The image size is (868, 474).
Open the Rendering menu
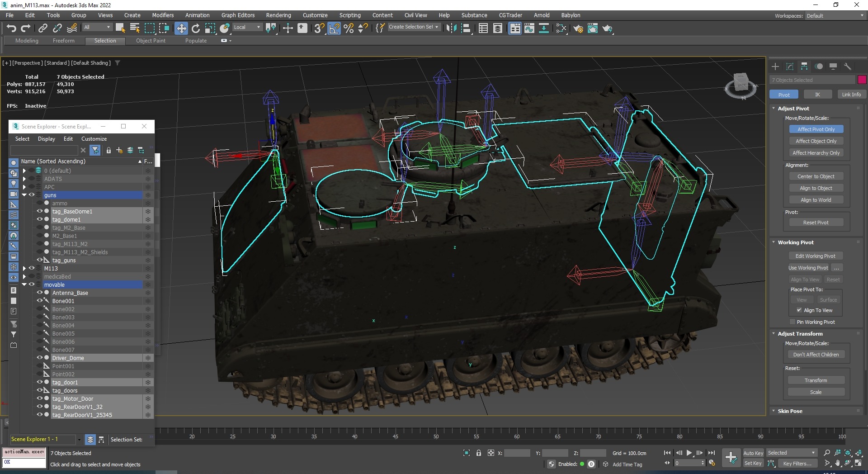[x=278, y=15]
